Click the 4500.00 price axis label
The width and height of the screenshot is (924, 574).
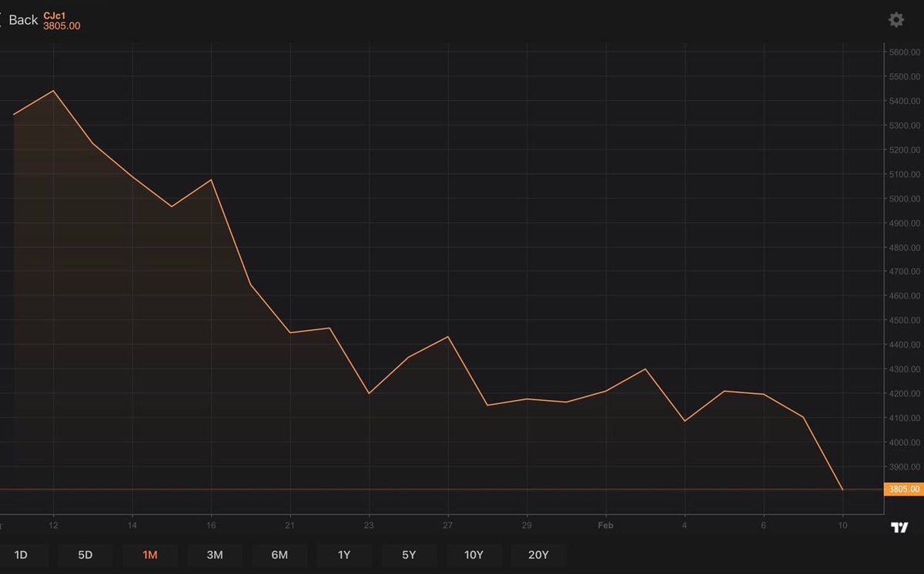click(x=904, y=321)
